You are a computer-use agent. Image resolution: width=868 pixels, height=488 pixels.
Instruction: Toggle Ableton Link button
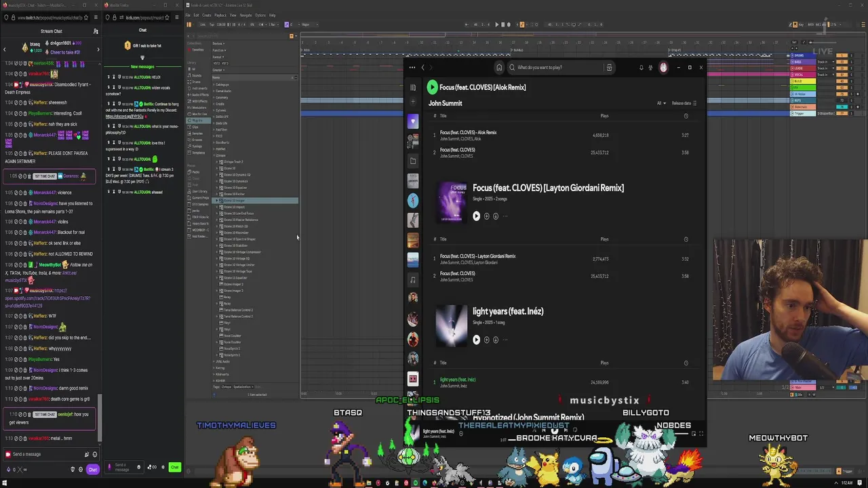pos(203,24)
